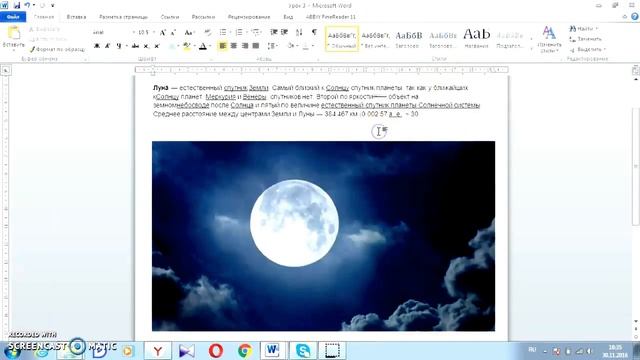Apply strikethrough to selected text
The image size is (640, 360).
pos(135,46)
